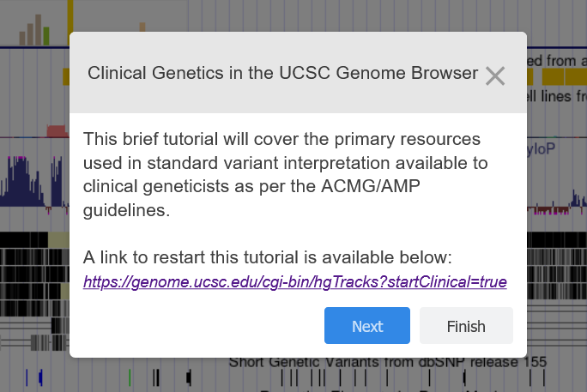Click the red block in left track
The image size is (587, 392).
57,130
